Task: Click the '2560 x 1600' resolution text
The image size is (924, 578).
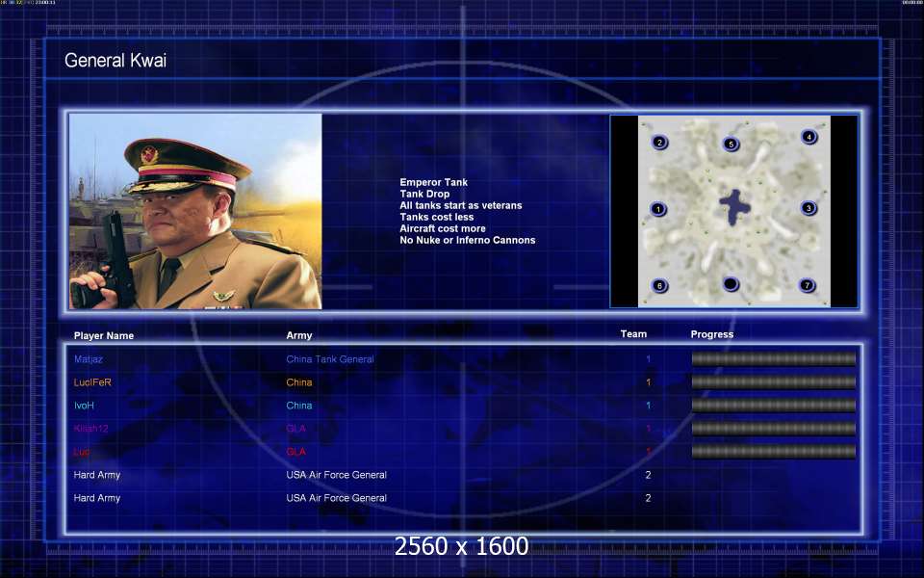Action: [461, 546]
